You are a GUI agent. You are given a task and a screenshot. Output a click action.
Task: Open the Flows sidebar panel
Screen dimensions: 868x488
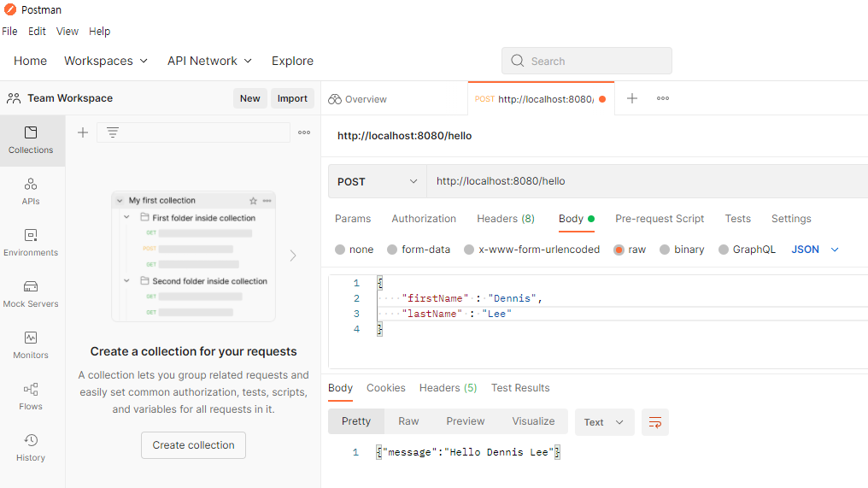point(31,397)
